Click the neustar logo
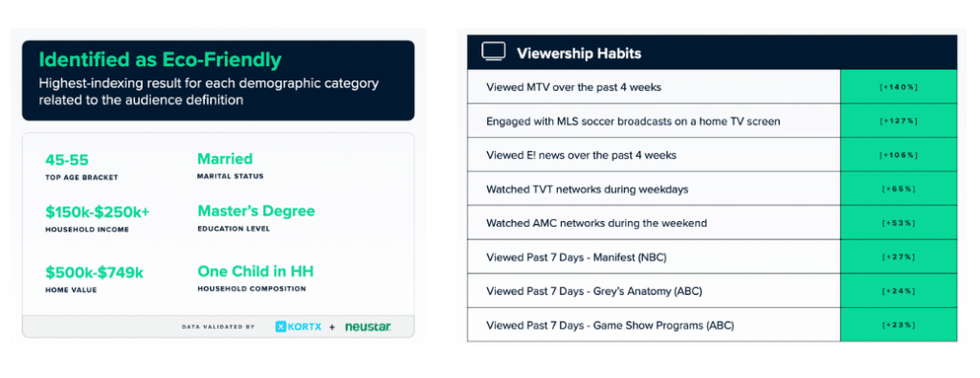The image size is (980, 378). click(368, 326)
